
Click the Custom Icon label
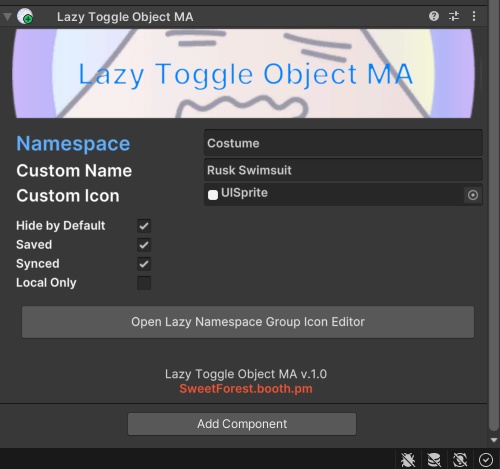point(68,196)
